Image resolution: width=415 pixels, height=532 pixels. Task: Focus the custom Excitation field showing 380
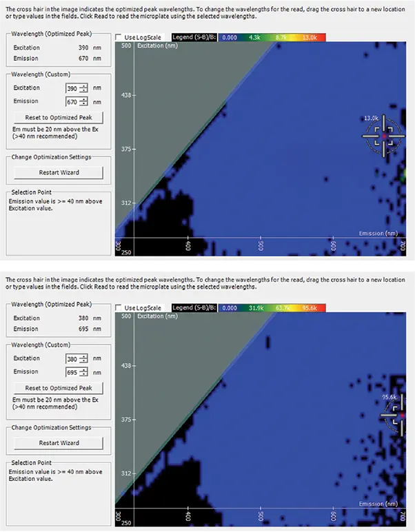tap(72, 358)
